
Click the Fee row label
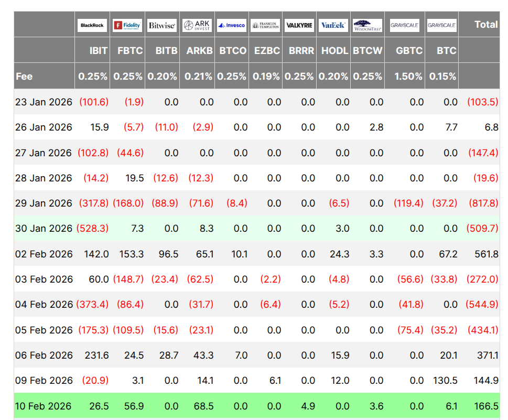click(x=24, y=76)
